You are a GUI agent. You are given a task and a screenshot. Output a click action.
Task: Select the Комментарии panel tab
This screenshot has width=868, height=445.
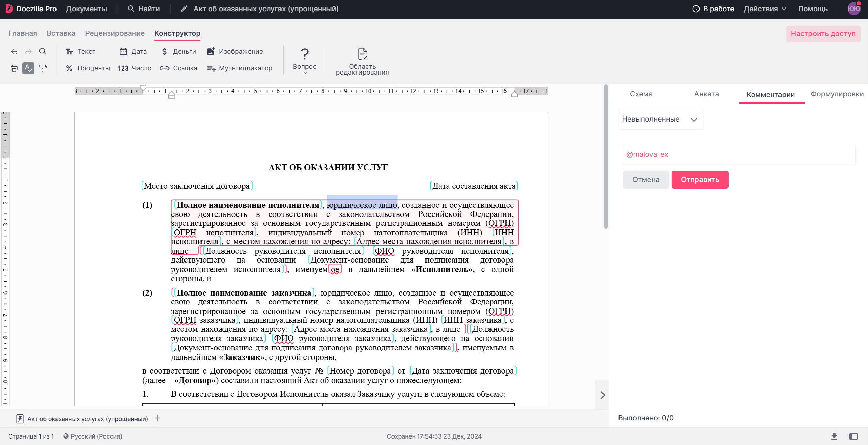click(771, 95)
